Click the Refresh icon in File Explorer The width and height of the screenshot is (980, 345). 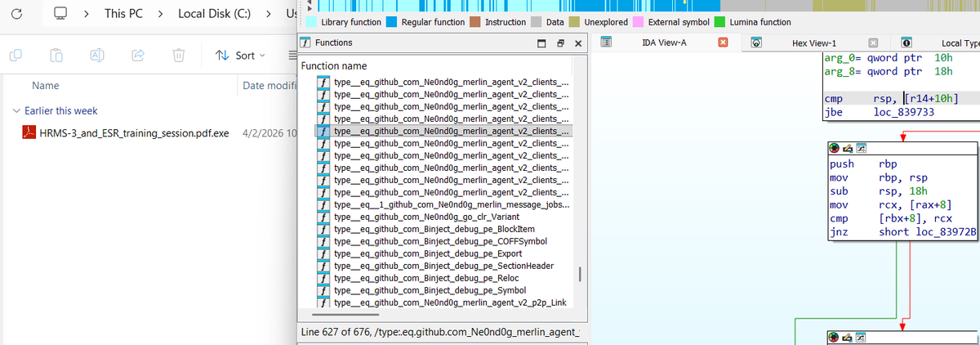[16, 14]
